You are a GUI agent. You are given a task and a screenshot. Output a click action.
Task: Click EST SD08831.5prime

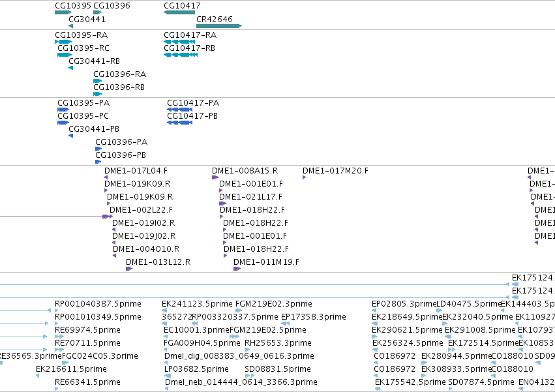tap(278, 369)
